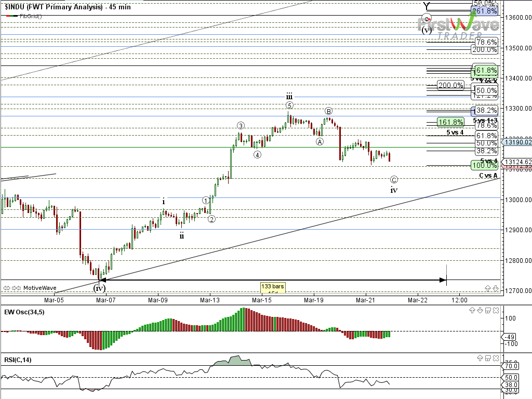The width and height of the screenshot is (532, 399).
Task: Select the green 100.0% Fibonacci label
Action: point(484,165)
